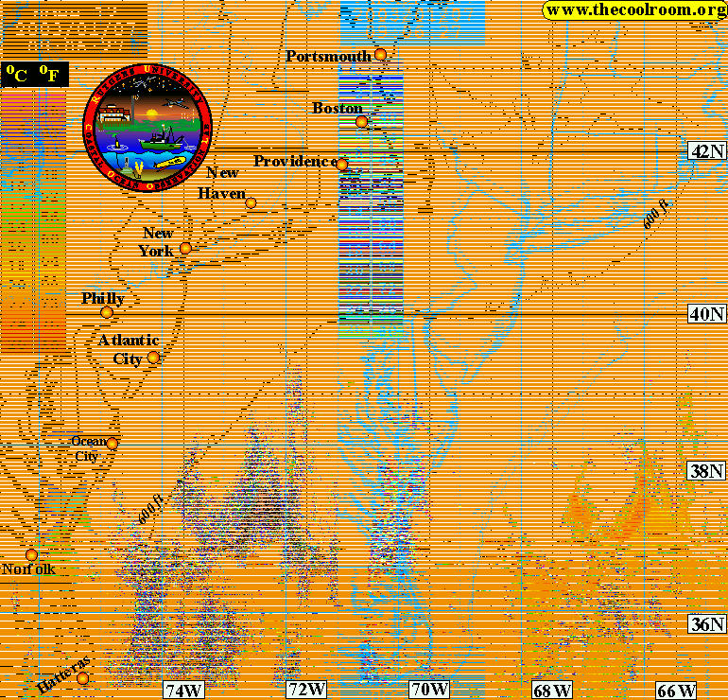This screenshot has height=700, width=728.
Task: Click the 42N latitude label
Action: click(707, 151)
